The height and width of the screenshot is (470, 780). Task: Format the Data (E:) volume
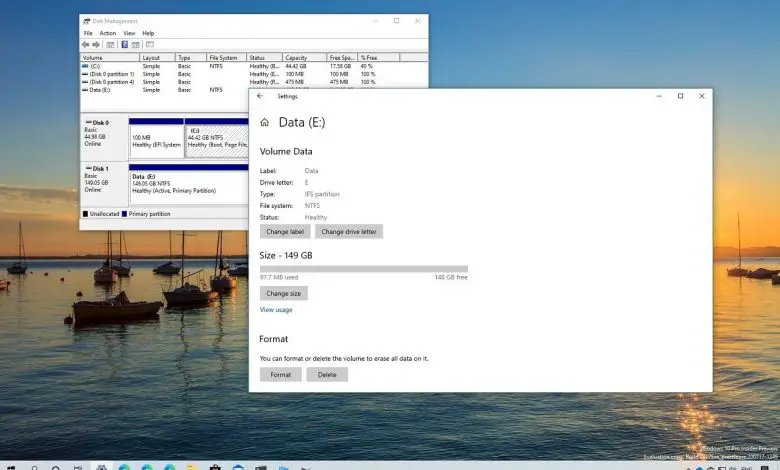(x=280, y=375)
